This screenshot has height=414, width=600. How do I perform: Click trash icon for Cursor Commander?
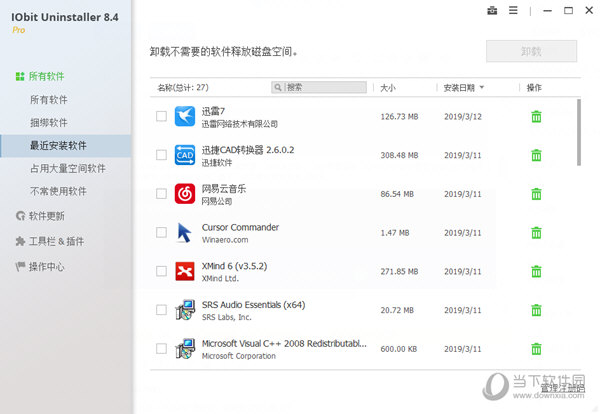[x=536, y=232]
